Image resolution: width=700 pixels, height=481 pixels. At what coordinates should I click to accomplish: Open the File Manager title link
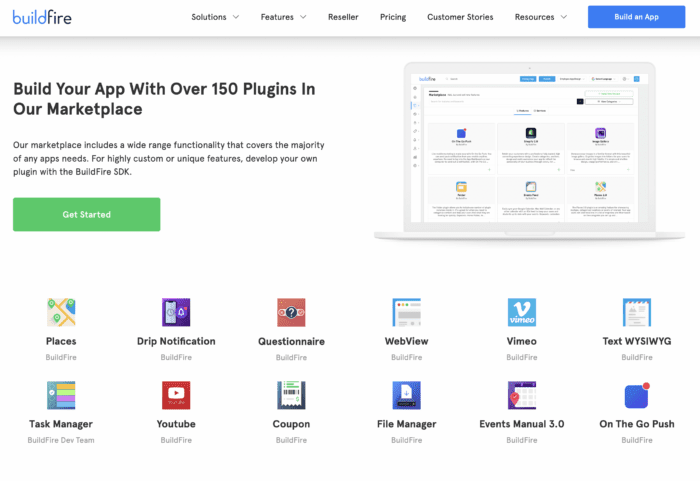tap(406, 424)
